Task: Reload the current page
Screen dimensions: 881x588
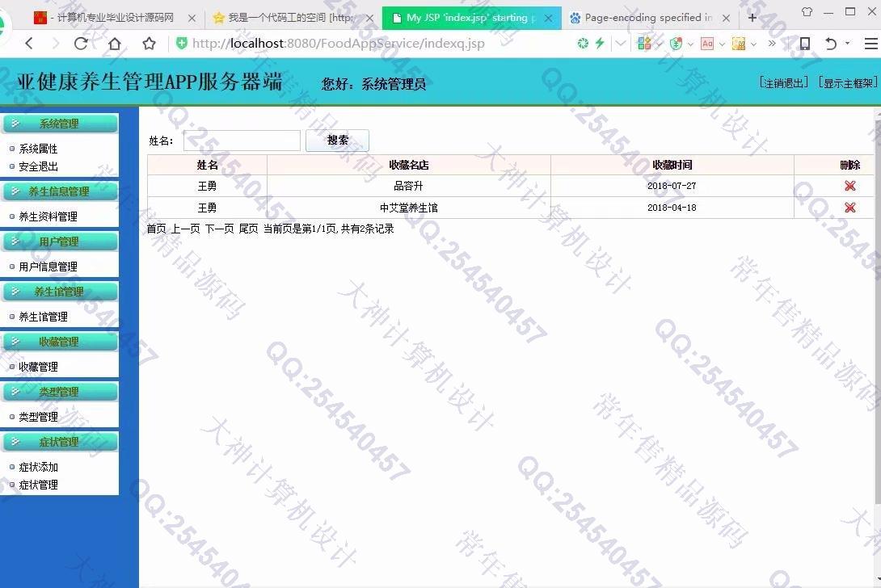Action: click(81, 44)
